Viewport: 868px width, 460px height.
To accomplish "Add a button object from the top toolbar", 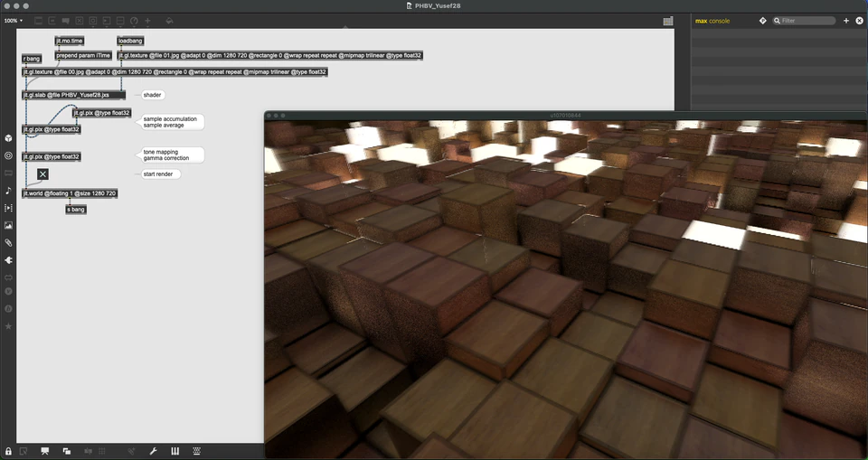I will [x=93, y=21].
